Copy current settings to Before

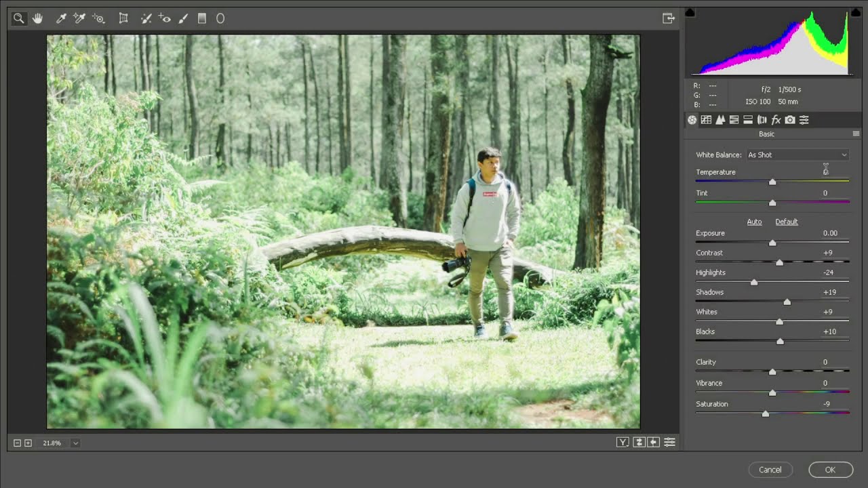tap(654, 443)
